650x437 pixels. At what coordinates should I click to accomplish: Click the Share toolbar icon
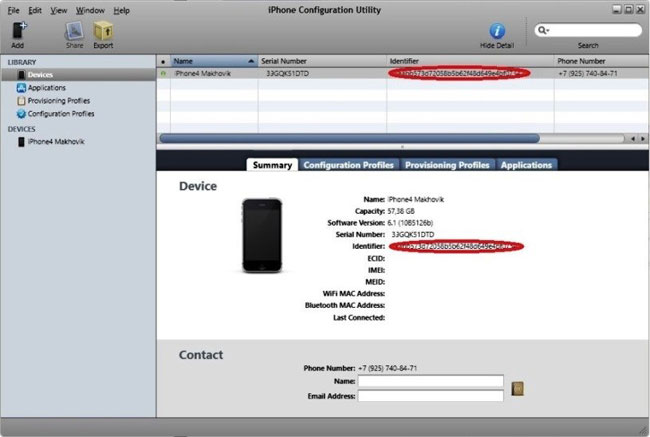point(75,31)
